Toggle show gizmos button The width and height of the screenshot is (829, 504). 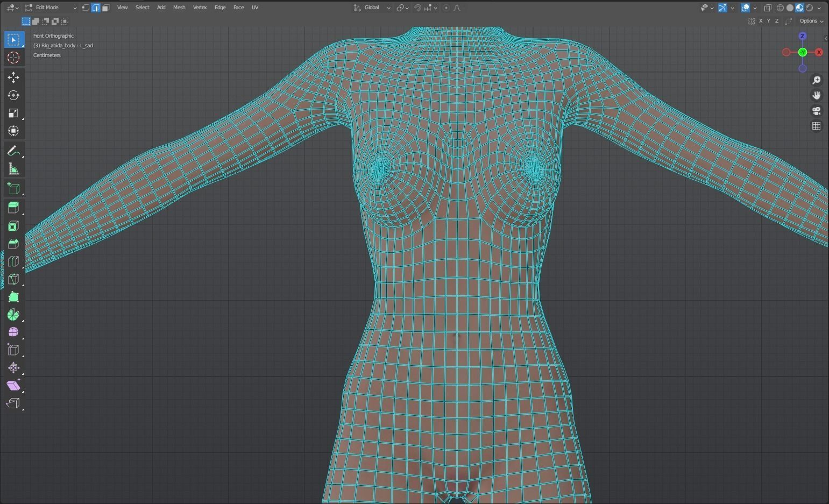point(723,8)
